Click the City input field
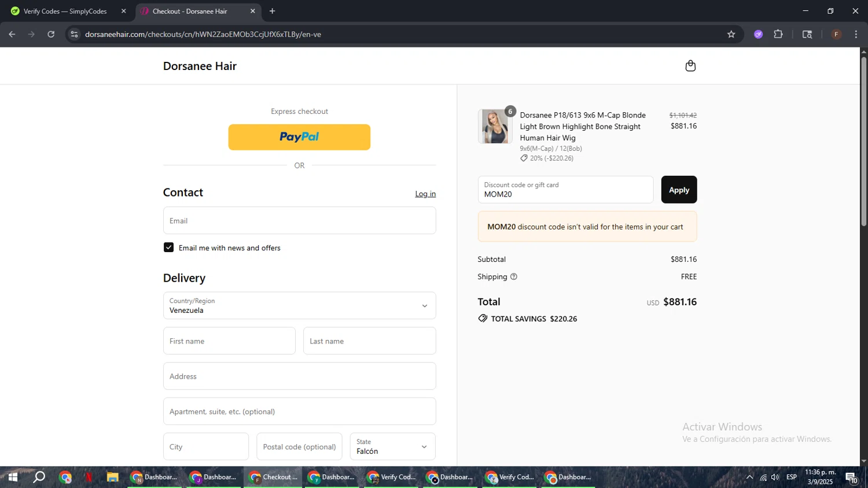 (206, 446)
